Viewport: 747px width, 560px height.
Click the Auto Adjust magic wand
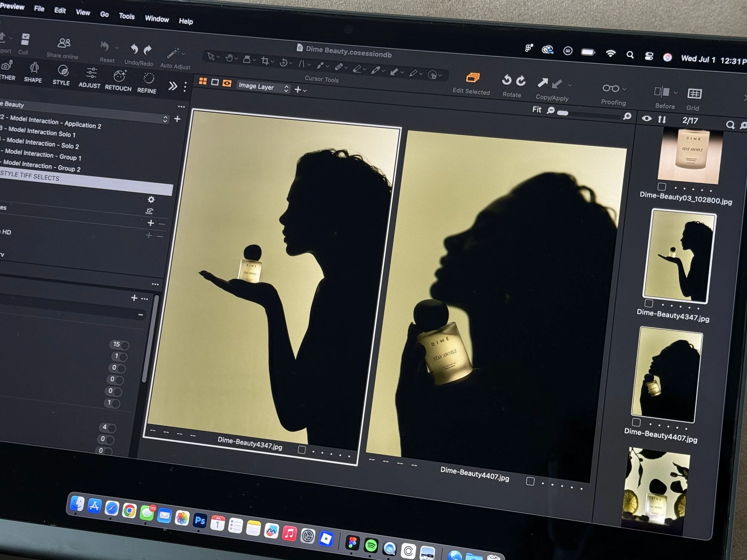click(x=173, y=53)
